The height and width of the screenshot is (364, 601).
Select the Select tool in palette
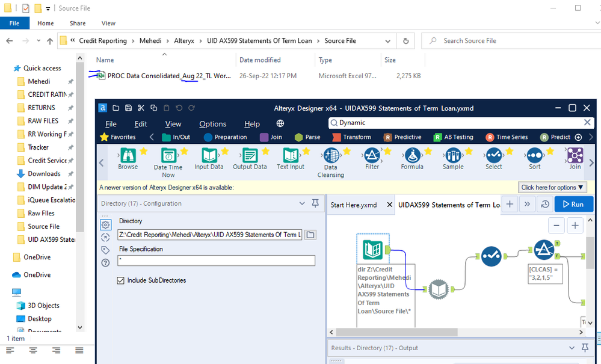pos(494,159)
